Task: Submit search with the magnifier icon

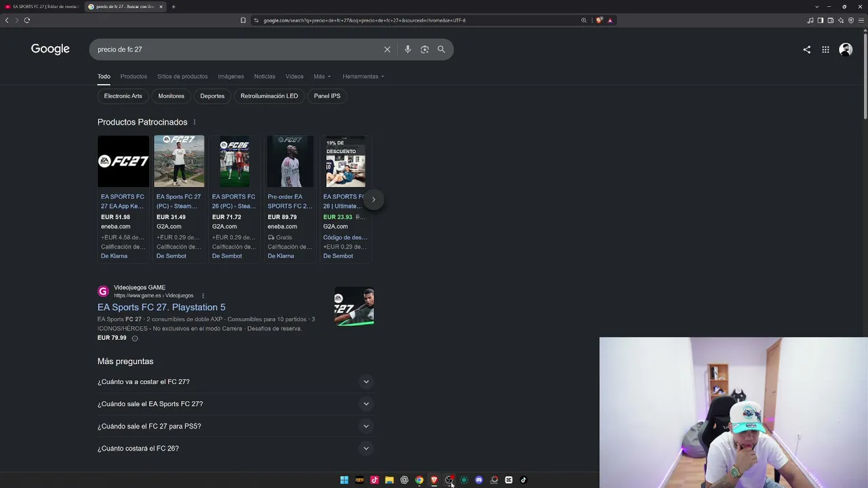Action: tap(441, 49)
